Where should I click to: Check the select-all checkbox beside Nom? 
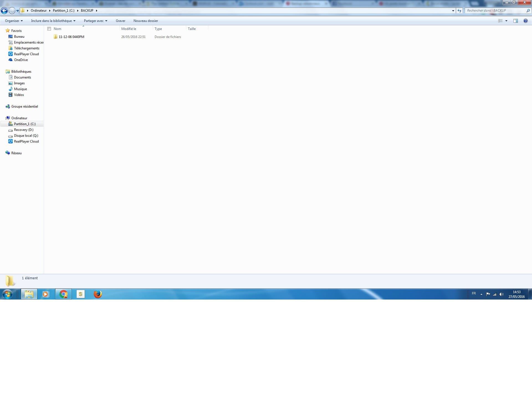49,29
